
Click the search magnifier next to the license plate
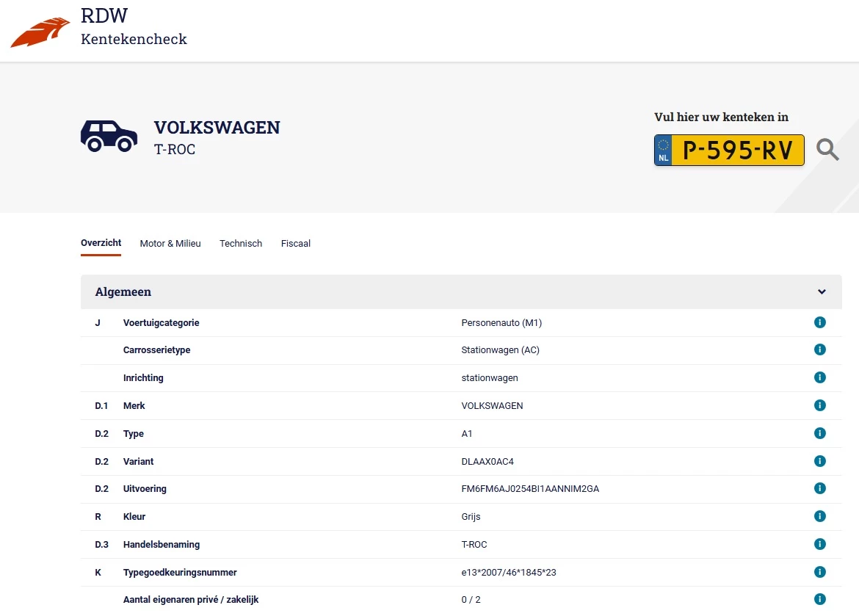tap(827, 149)
